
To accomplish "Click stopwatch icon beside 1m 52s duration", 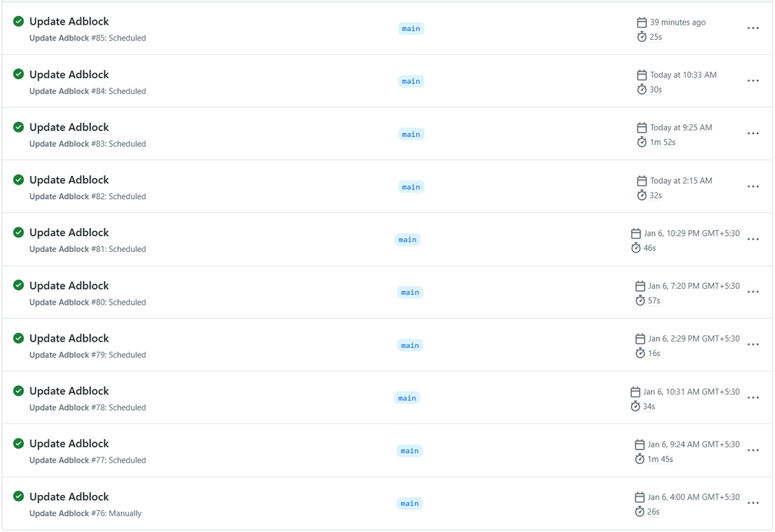I will (642, 143).
